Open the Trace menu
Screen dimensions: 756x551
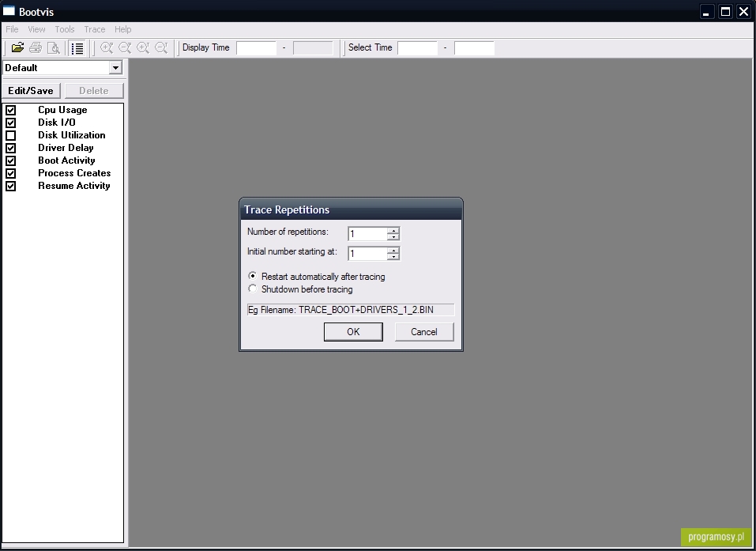pos(95,29)
